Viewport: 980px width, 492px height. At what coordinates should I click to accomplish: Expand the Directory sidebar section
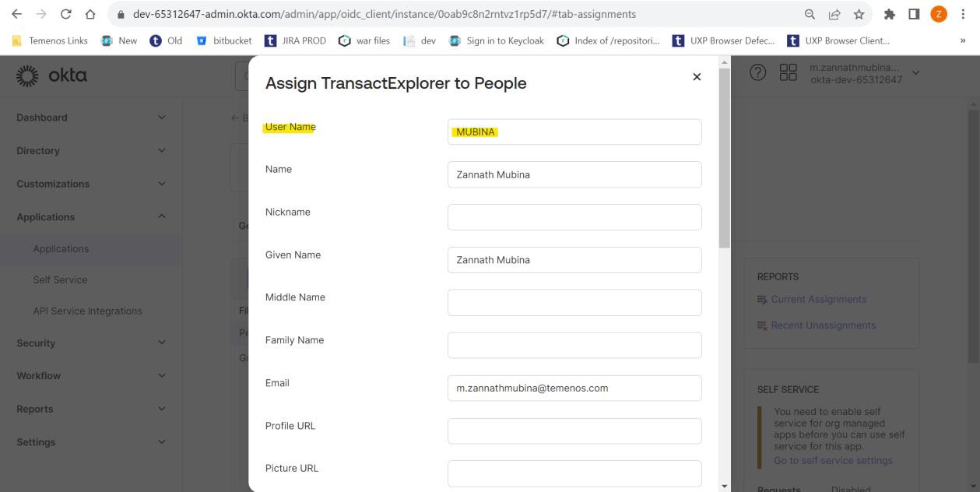pos(162,151)
